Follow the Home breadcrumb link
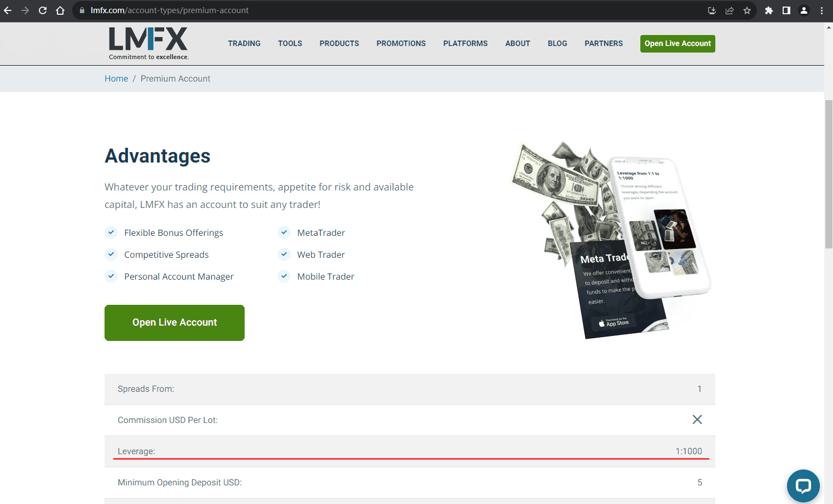This screenshot has width=833, height=504. click(x=116, y=79)
